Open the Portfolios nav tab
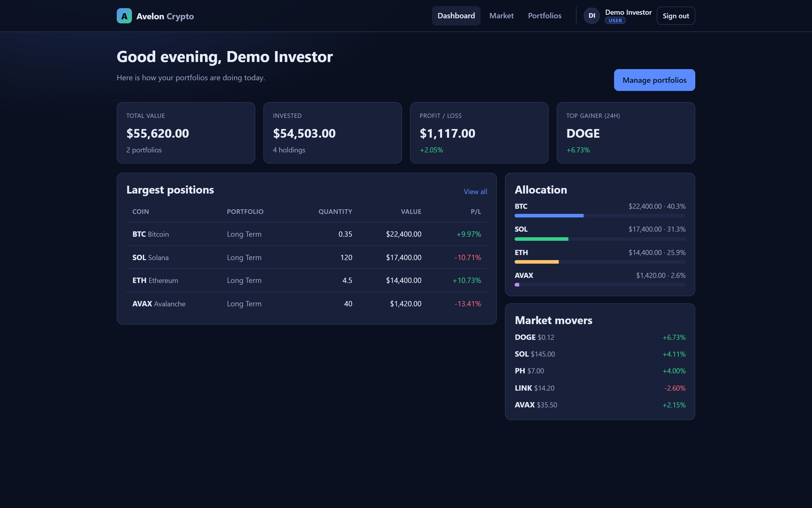 545,16
